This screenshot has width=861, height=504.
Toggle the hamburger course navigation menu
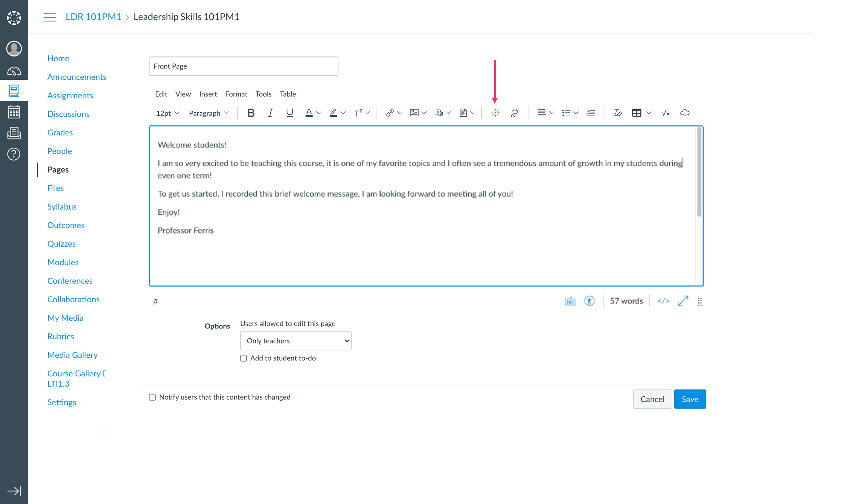point(50,17)
